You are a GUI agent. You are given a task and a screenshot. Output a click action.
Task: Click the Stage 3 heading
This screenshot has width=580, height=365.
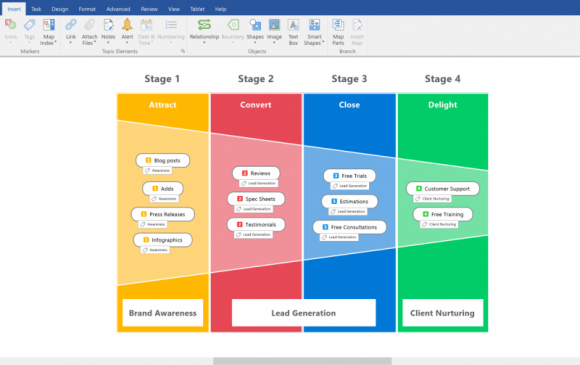point(349,79)
